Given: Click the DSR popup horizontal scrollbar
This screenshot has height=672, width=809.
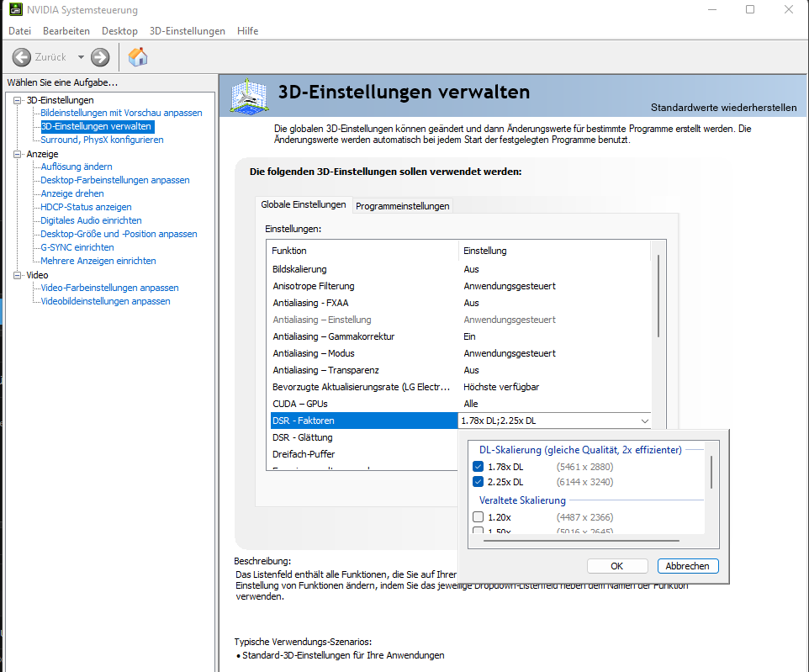Looking at the screenshot, I should [x=581, y=541].
